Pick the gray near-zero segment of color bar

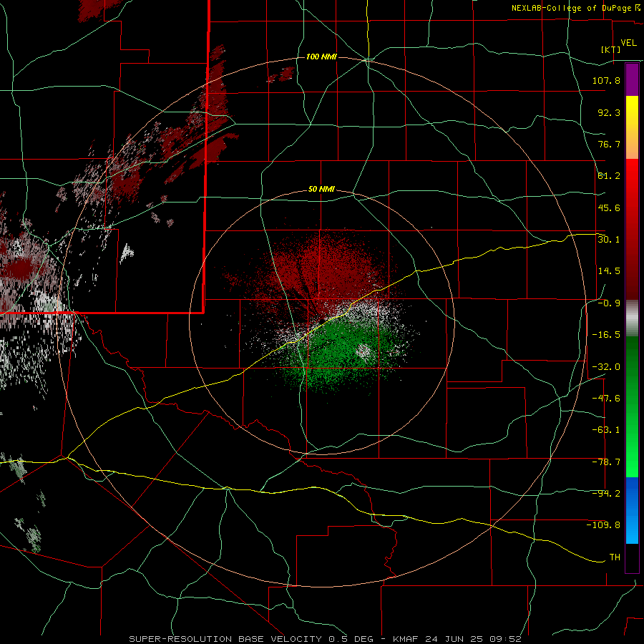tap(632, 318)
